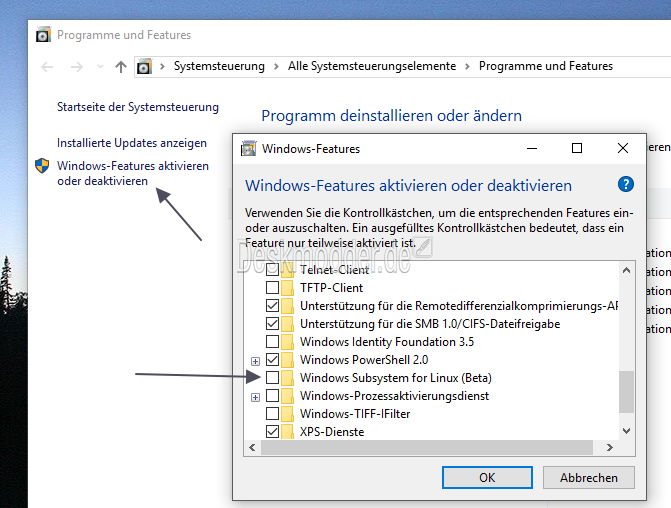
Task: Open the recent locations dropdown arrow
Action: click(100, 67)
